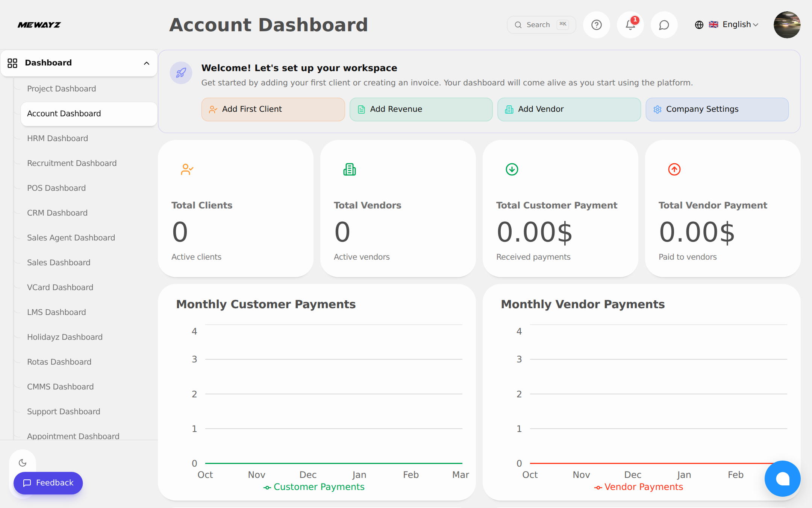Viewport: 812px width, 508px height.
Task: Expand the profile avatar menu
Action: click(x=787, y=24)
